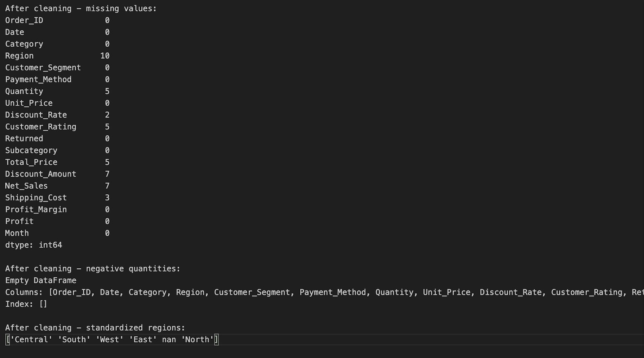Click the Profit_Margin row label
Viewport: 644px width, 358px height.
coord(36,210)
